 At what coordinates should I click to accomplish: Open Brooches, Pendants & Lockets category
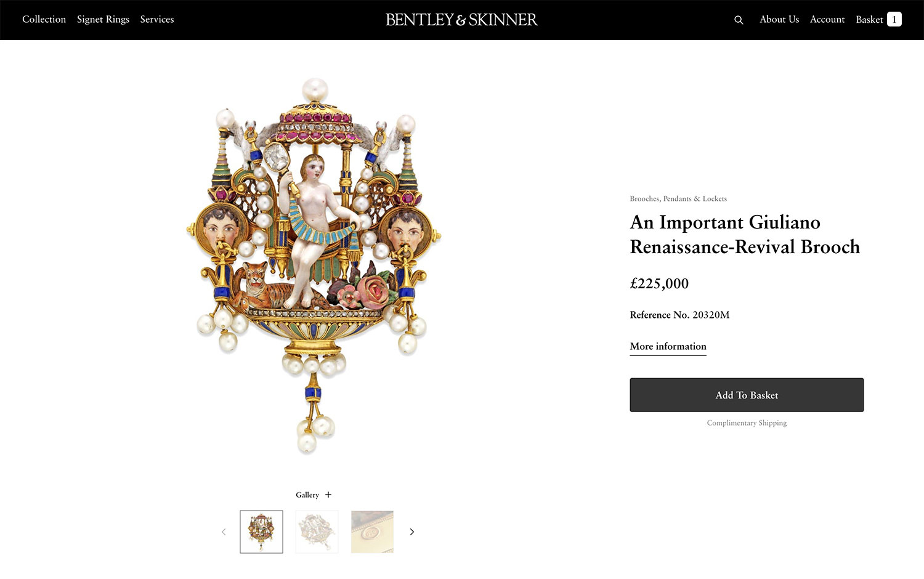click(678, 199)
